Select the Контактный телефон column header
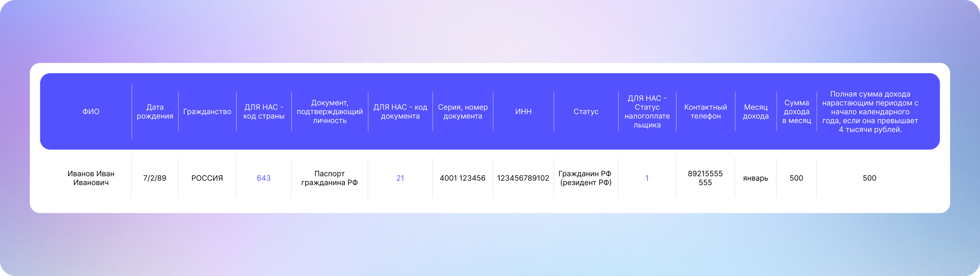This screenshot has height=276, width=980. tap(705, 111)
